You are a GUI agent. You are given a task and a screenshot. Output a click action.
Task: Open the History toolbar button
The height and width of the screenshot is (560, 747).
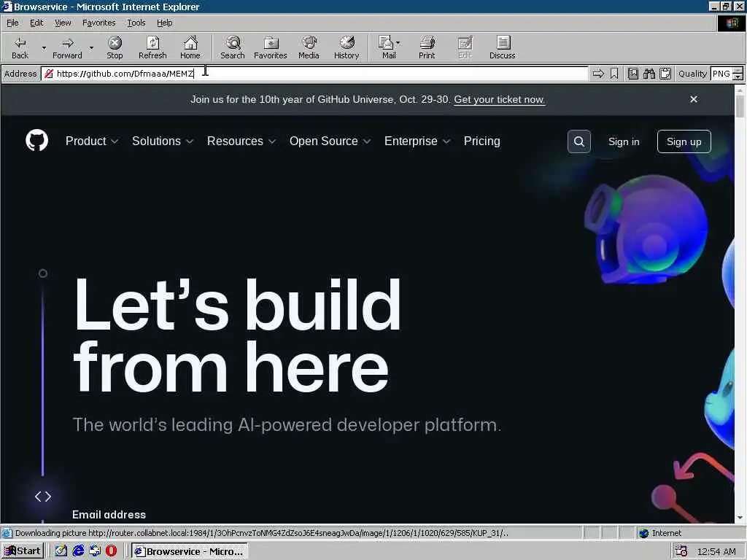[x=347, y=47]
